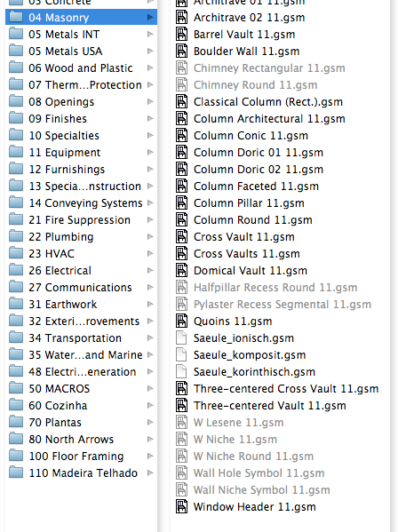Click the object icon next to Classical Column (Rect.).gsm
The image size is (398, 532).
(181, 102)
